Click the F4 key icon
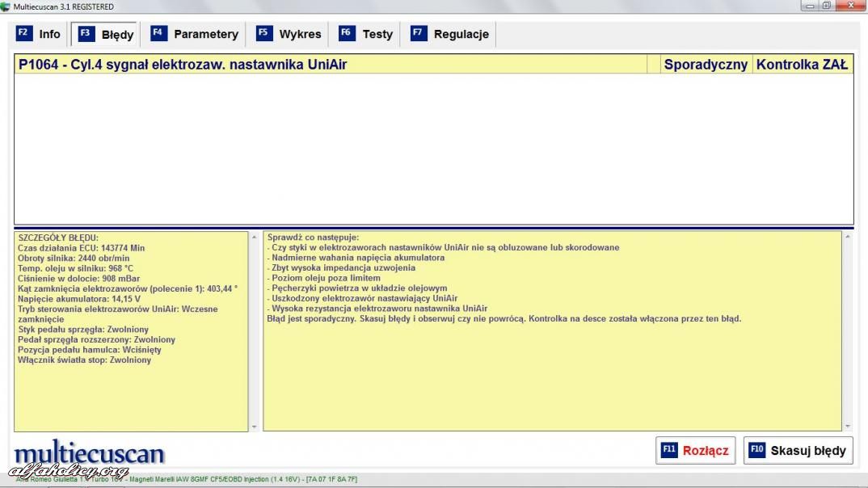Image resolution: width=868 pixels, height=488 pixels. (158, 33)
